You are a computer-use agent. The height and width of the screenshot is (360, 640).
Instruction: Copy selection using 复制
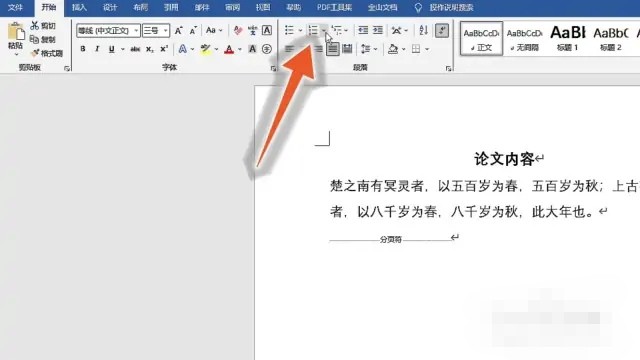point(43,40)
